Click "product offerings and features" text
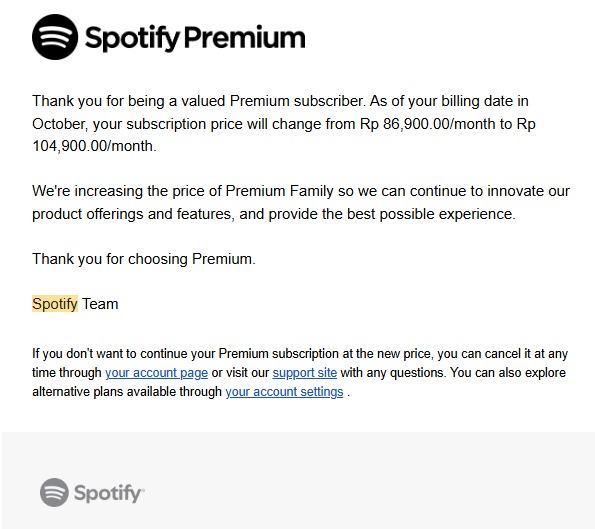Viewport: 595px width, 529px height. click(132, 214)
